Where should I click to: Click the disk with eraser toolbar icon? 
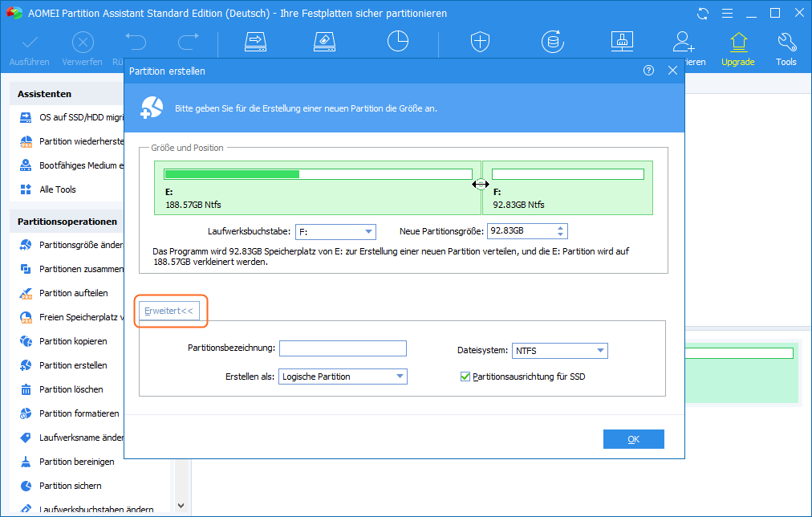(325, 42)
